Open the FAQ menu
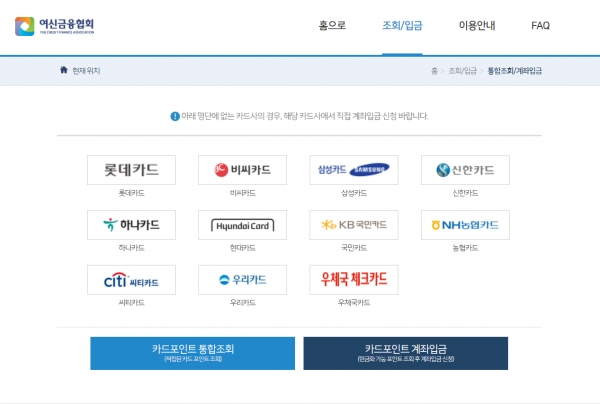Screen dimensions: 600x404 (540, 26)
